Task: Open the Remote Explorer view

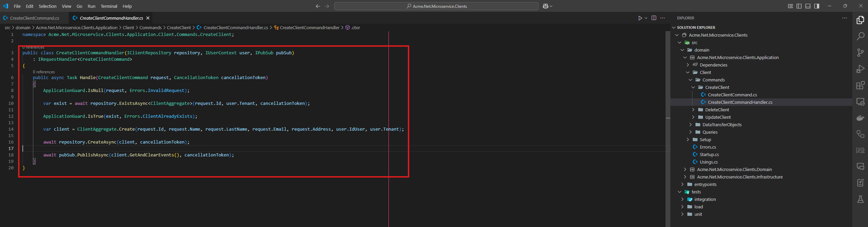Action: coord(860,101)
